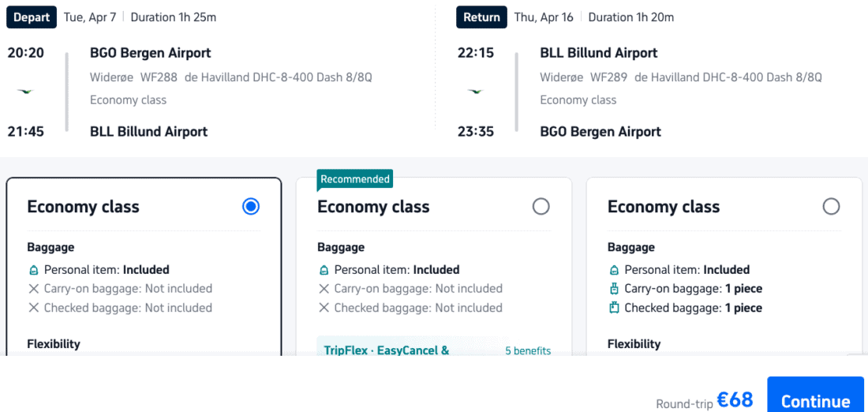Select the first Economy class fare radio button
This screenshot has height=412, width=868.
pyautogui.click(x=251, y=207)
